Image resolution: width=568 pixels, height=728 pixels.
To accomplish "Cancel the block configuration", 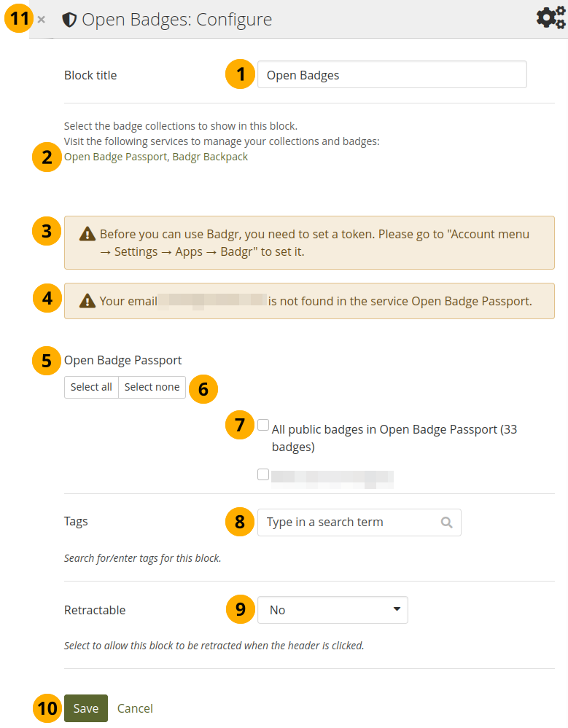I will pos(135,708).
